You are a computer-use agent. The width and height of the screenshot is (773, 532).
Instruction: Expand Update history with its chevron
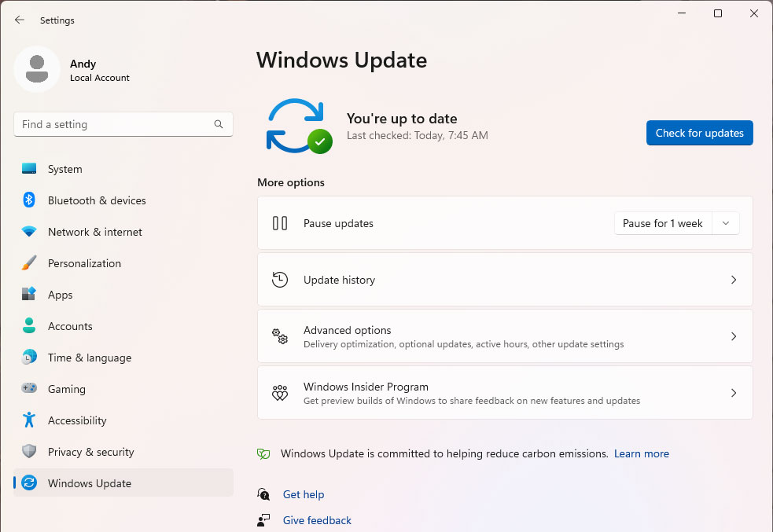(x=734, y=280)
